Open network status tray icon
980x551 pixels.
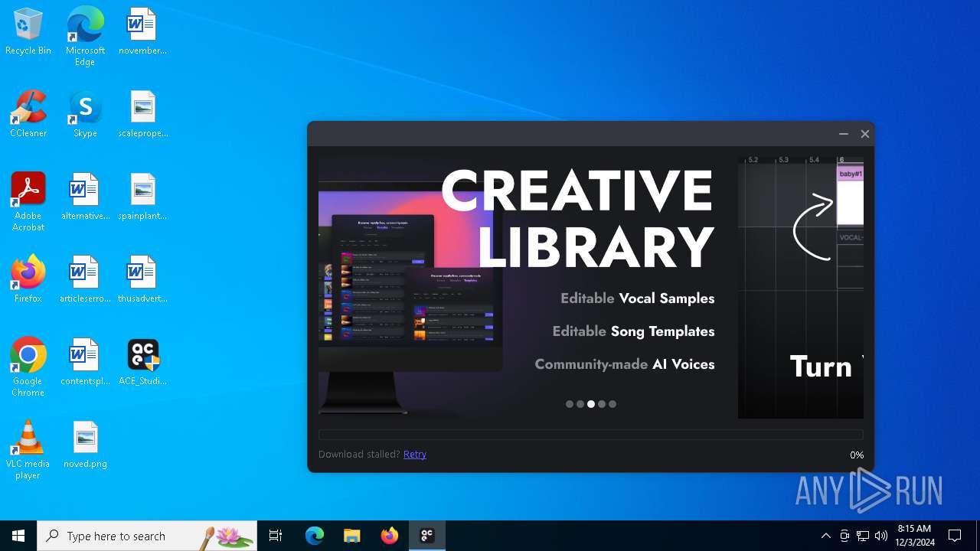(x=863, y=536)
